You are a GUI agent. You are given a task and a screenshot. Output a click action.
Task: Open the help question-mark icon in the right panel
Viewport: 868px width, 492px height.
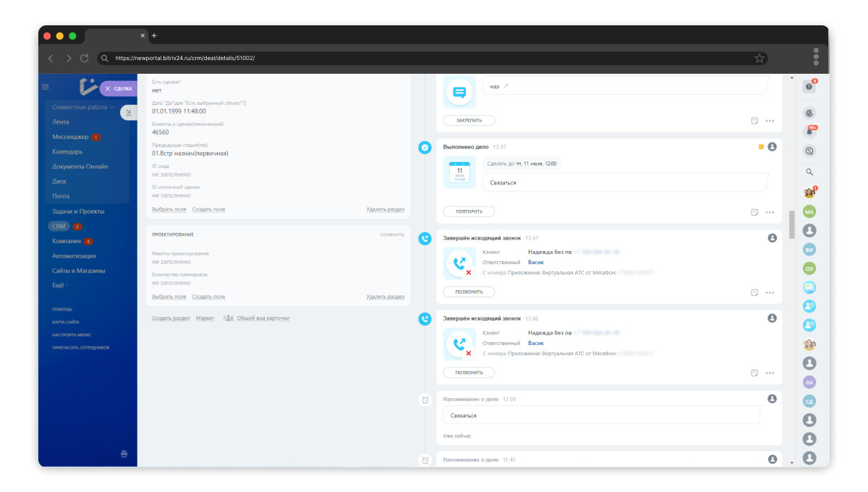click(x=809, y=87)
